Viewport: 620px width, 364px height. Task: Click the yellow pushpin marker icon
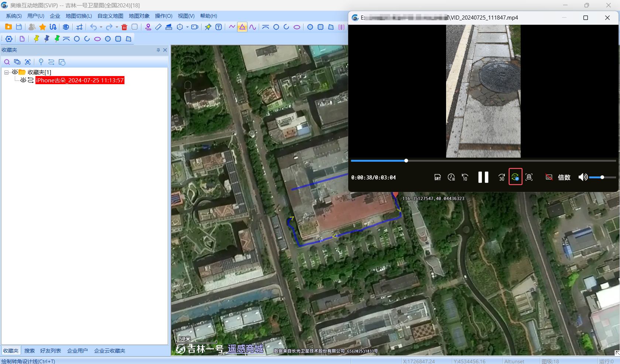pyautogui.click(x=36, y=39)
